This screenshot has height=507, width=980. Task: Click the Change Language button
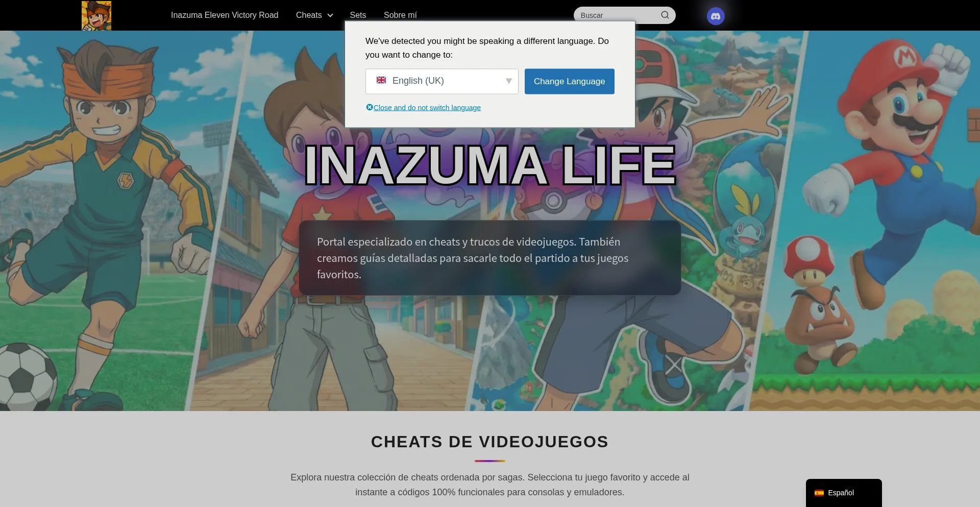[570, 81]
